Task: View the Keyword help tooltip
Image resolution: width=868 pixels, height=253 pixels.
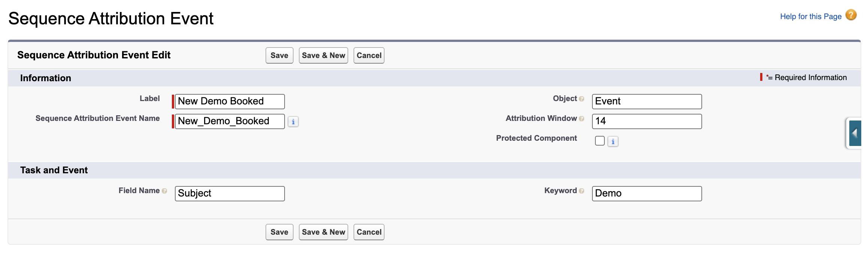Action: coord(582,190)
